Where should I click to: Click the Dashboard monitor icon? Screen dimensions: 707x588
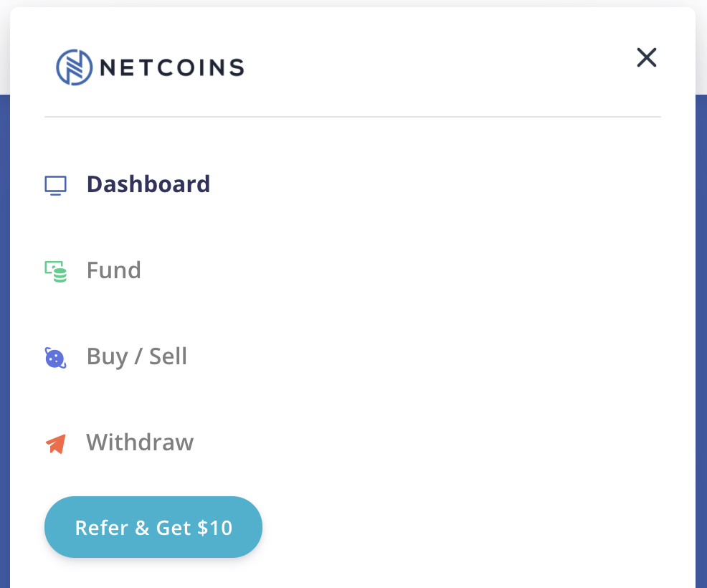pos(55,185)
